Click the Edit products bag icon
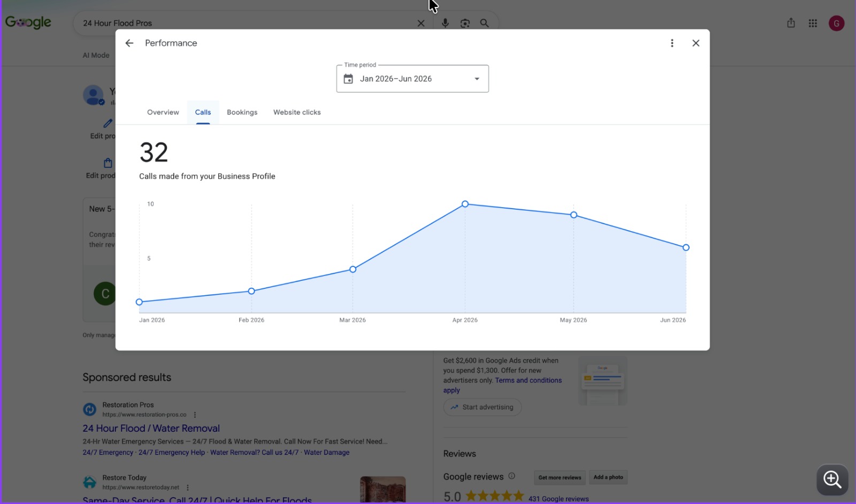The width and height of the screenshot is (856, 504). tap(108, 163)
